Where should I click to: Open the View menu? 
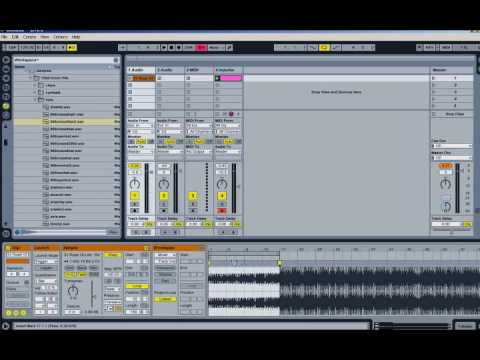(45, 37)
